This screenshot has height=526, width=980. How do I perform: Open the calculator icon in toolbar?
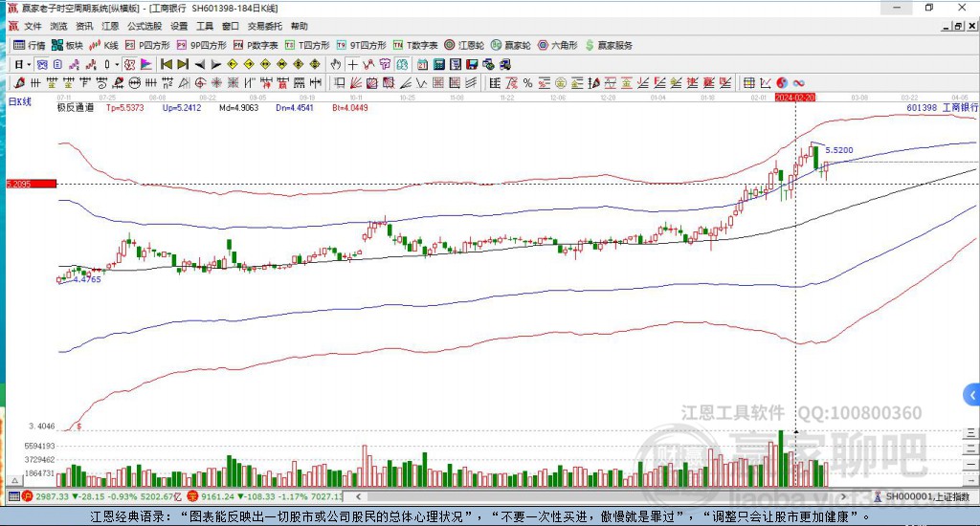438,64
